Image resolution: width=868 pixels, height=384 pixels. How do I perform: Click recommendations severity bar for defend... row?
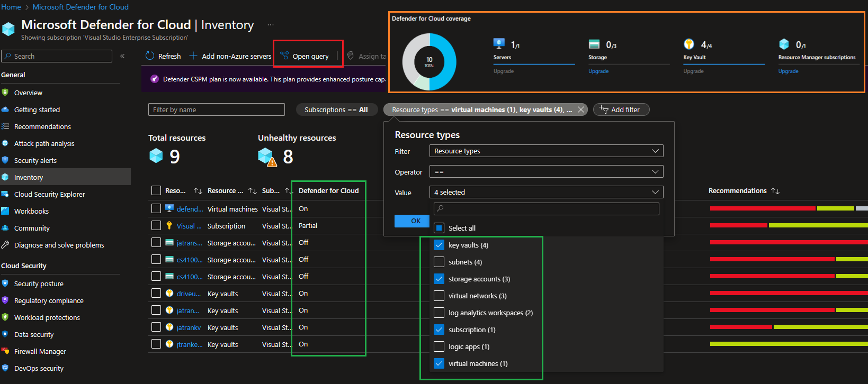tap(789, 208)
